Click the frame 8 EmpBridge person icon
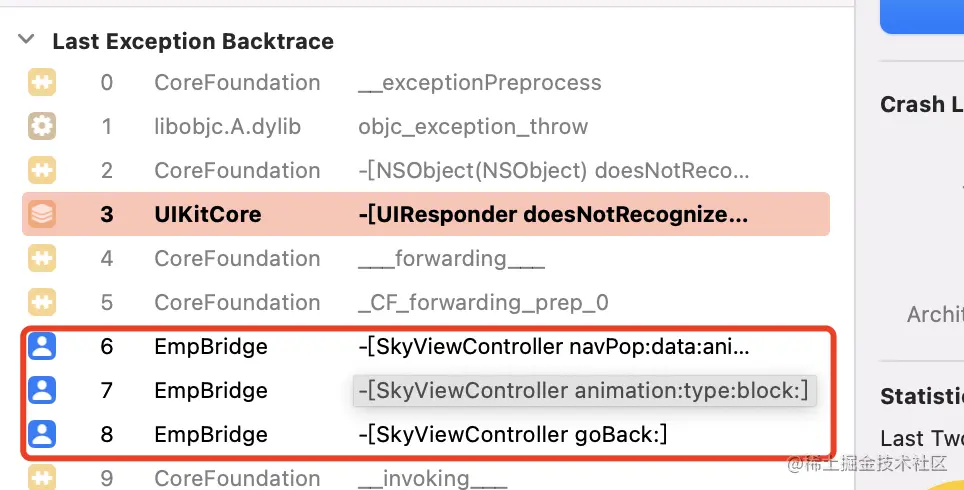The width and height of the screenshot is (964, 490). [42, 434]
